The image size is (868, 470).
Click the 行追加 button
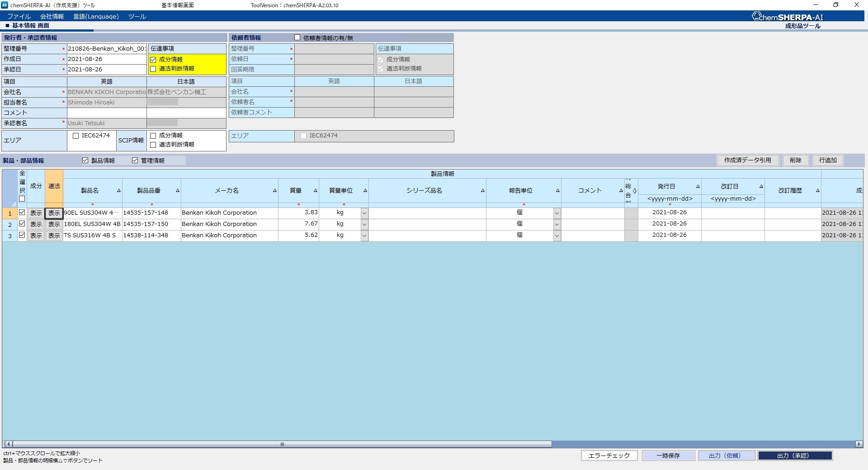[x=828, y=160]
